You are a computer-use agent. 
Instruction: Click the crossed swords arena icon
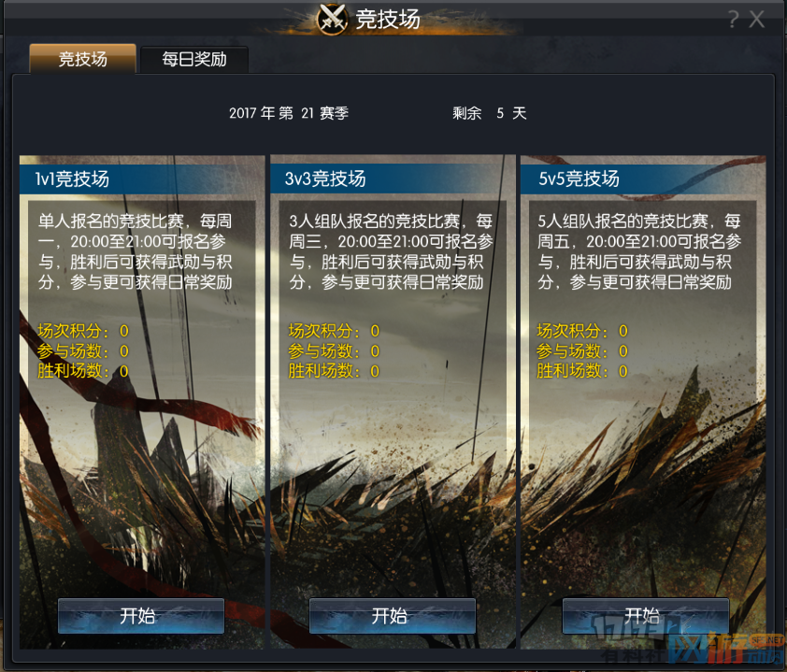pos(332,19)
